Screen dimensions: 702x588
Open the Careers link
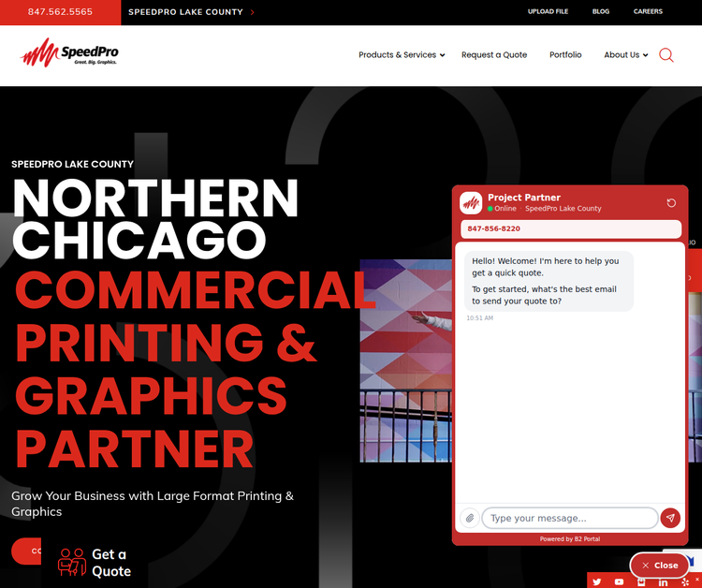pos(648,11)
